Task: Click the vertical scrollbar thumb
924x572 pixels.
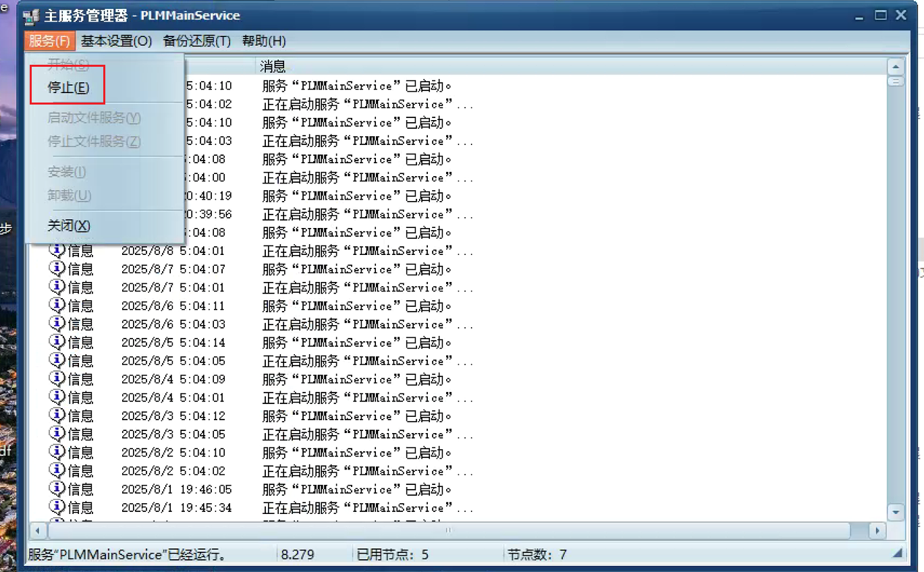Action: pyautogui.click(x=896, y=82)
